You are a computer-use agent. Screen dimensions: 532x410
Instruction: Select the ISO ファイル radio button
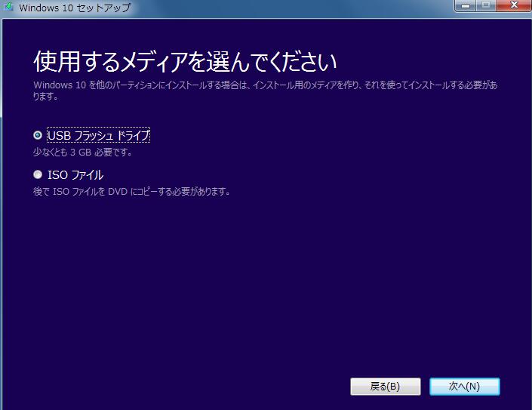pyautogui.click(x=38, y=174)
